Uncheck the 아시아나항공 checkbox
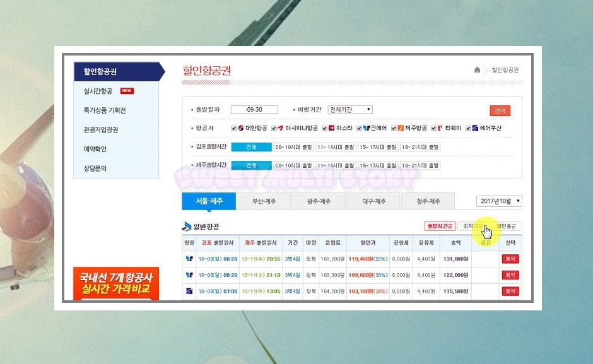Viewport: 593px width, 364px height. coord(274,129)
